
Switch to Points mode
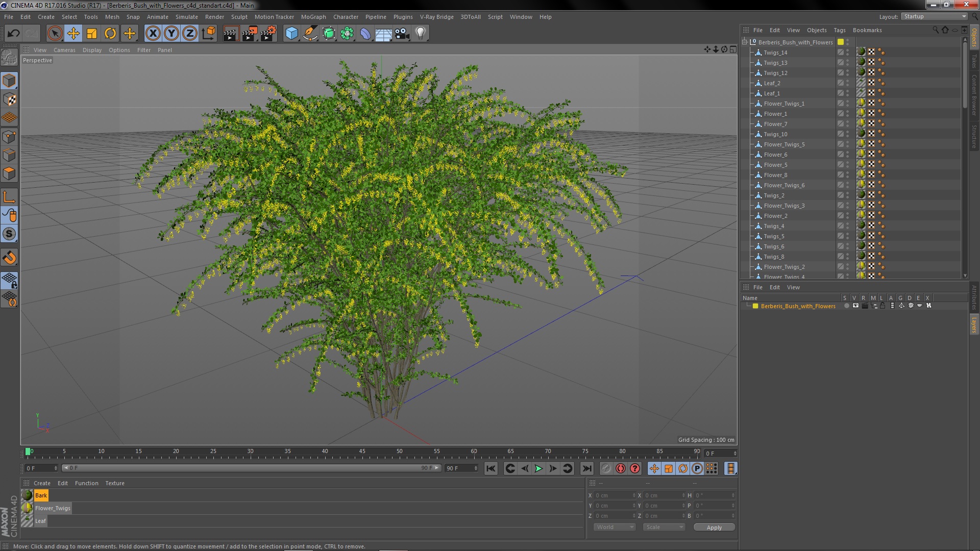pyautogui.click(x=9, y=137)
